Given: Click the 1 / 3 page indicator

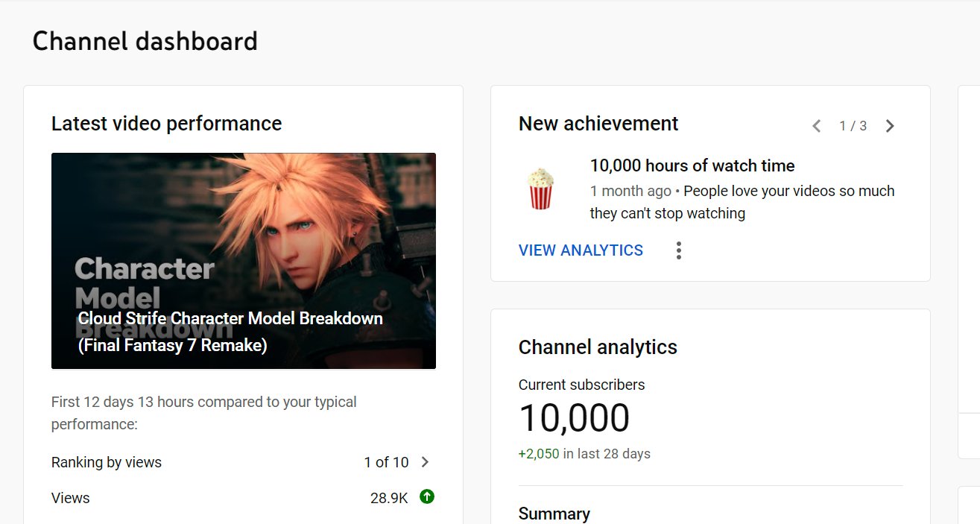Looking at the screenshot, I should point(853,126).
